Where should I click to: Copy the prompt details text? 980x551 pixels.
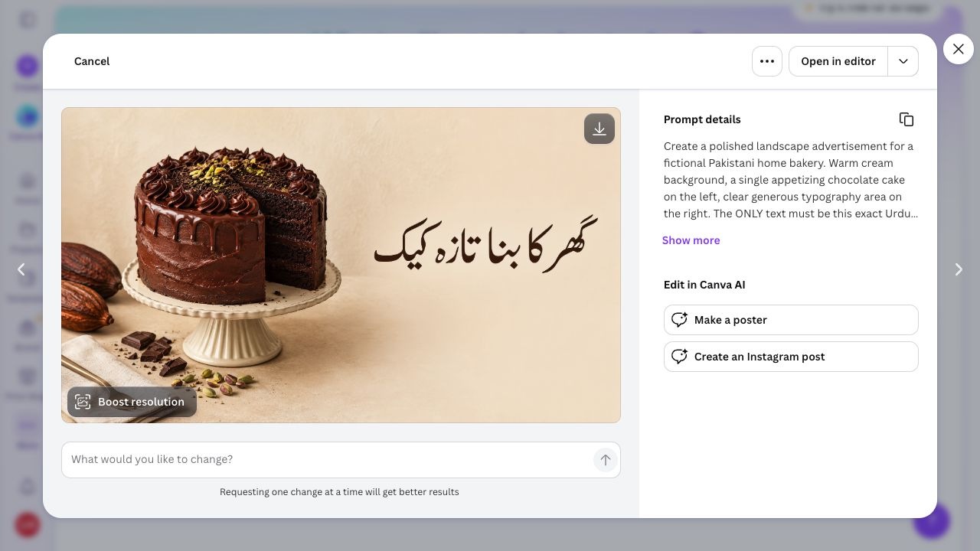(906, 119)
